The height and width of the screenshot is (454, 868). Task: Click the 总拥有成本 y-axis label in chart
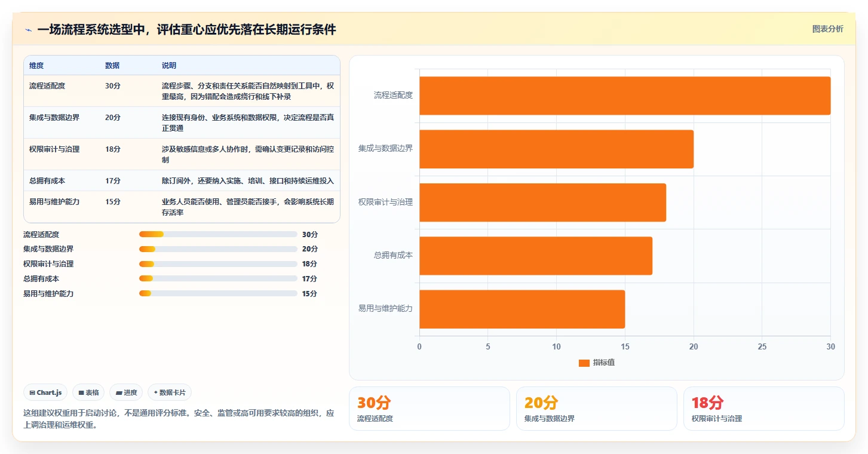393,255
